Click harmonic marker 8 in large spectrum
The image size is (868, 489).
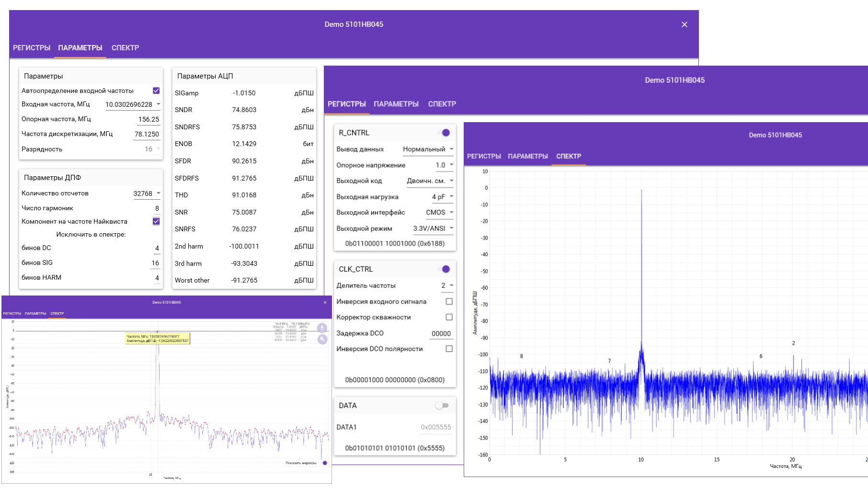coord(521,356)
